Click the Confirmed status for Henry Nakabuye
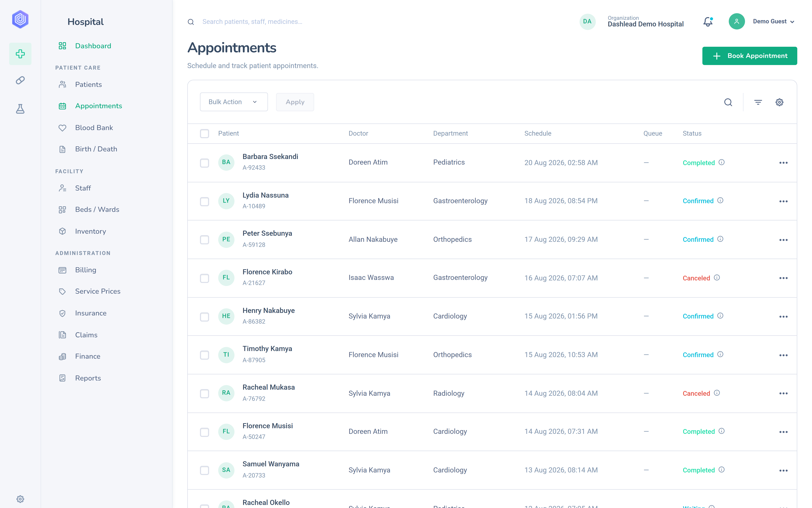812x508 pixels. click(x=698, y=316)
